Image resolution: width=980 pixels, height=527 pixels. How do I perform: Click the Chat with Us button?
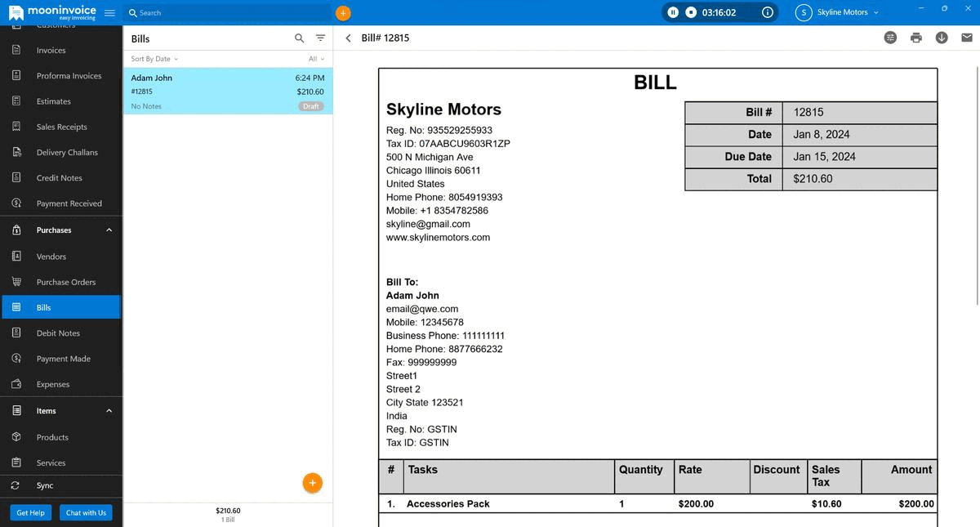(x=86, y=512)
